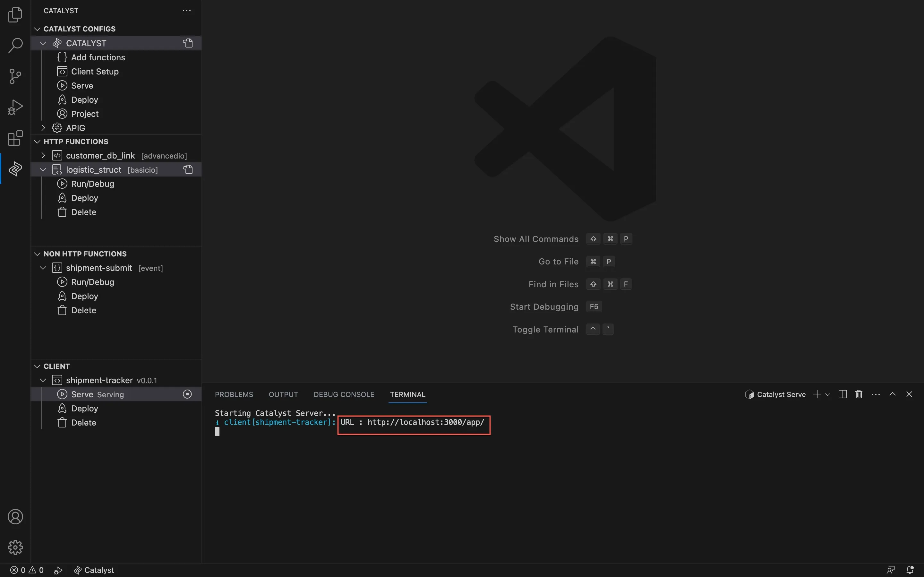Expand the APIG node

tap(43, 128)
